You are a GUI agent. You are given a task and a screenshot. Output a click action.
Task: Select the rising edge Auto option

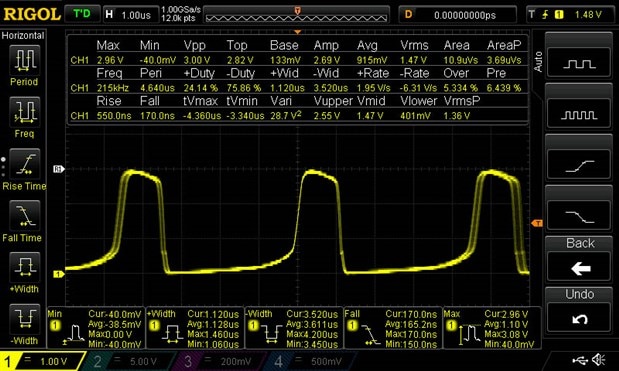(x=579, y=165)
